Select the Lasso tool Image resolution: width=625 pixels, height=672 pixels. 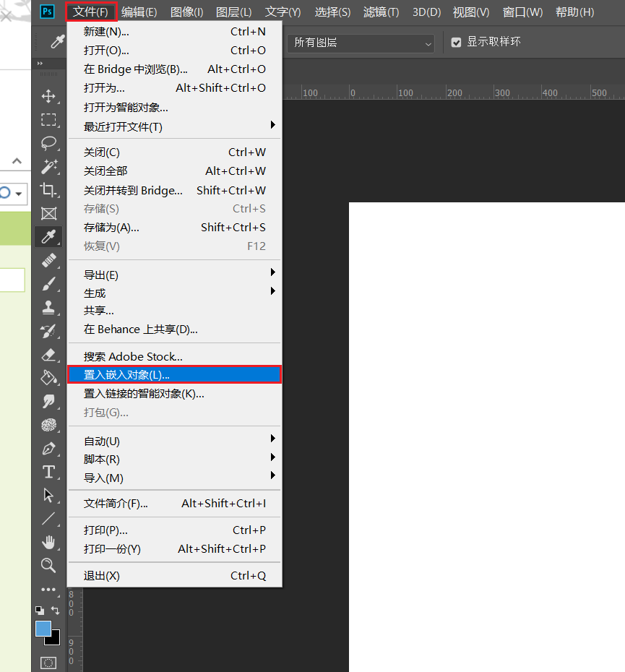[48, 143]
